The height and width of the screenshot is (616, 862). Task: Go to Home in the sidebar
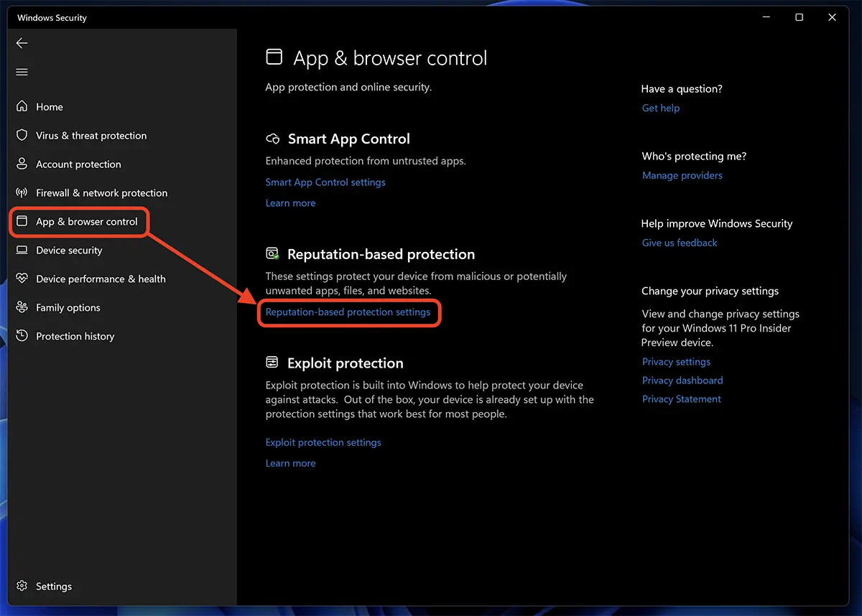[50, 106]
